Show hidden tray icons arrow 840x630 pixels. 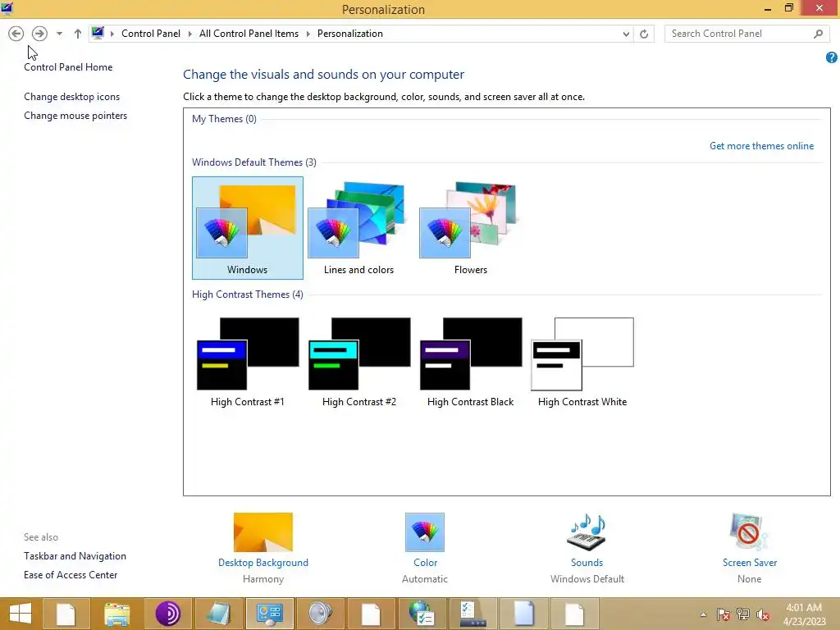coord(703,614)
